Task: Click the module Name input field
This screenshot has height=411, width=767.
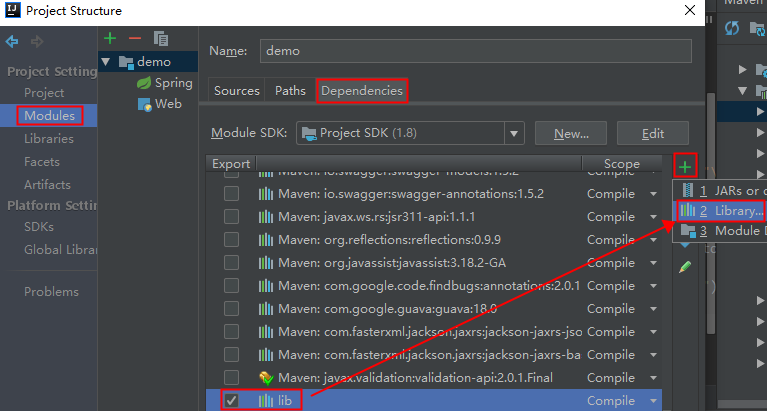Action: tap(475, 51)
